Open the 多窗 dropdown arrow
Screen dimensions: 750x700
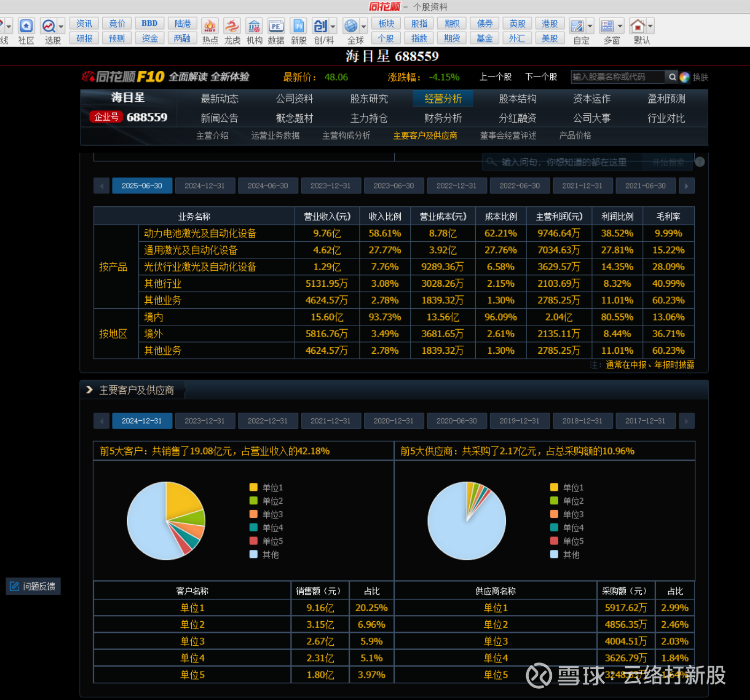(620, 26)
